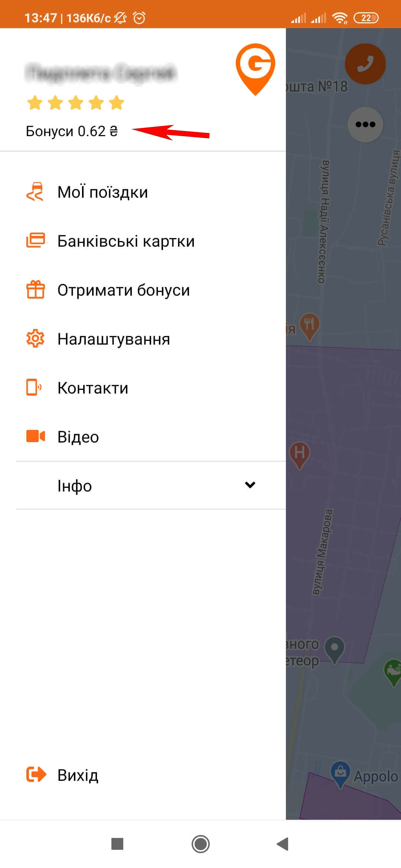Click the Інфо chevron arrow
Image resolution: width=401 pixels, height=868 pixels.
[250, 485]
